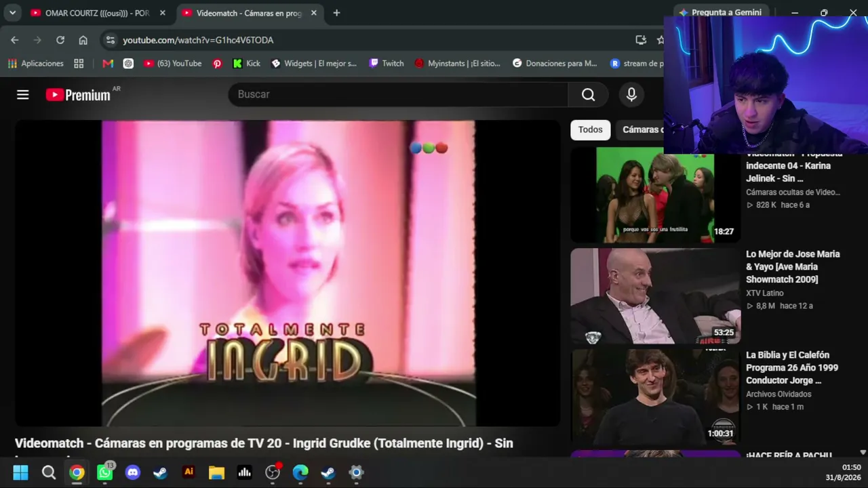This screenshot has height=488, width=868.
Task: Open the Twitch bookmark
Action: coord(386,63)
